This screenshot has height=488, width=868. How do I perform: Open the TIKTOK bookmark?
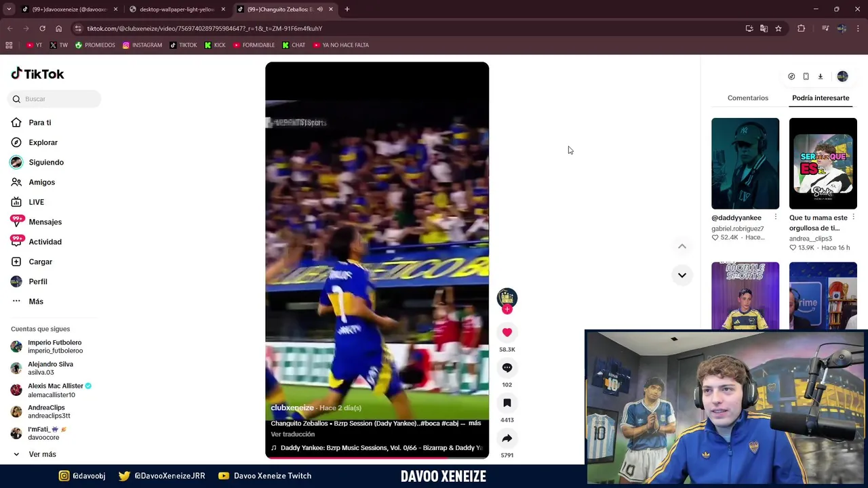point(183,45)
